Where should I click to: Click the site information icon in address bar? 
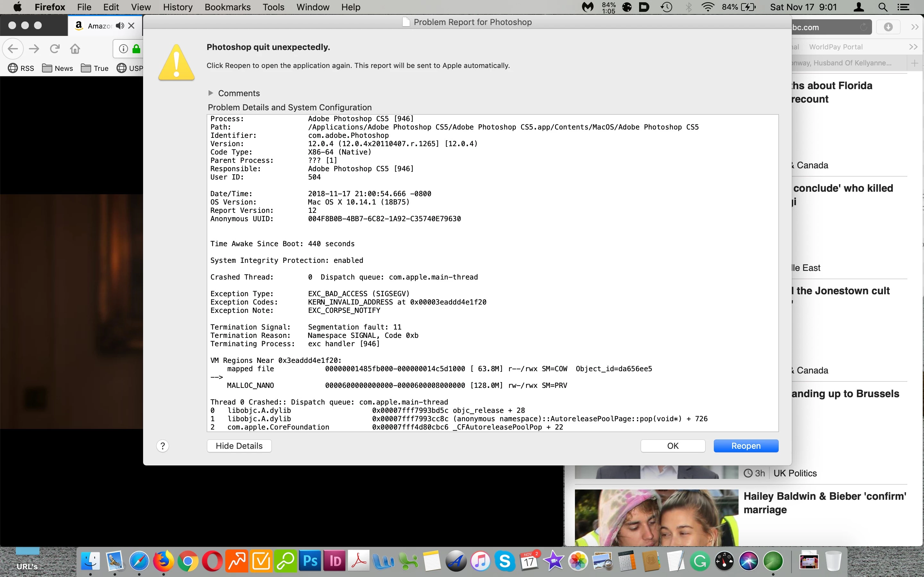point(123,48)
